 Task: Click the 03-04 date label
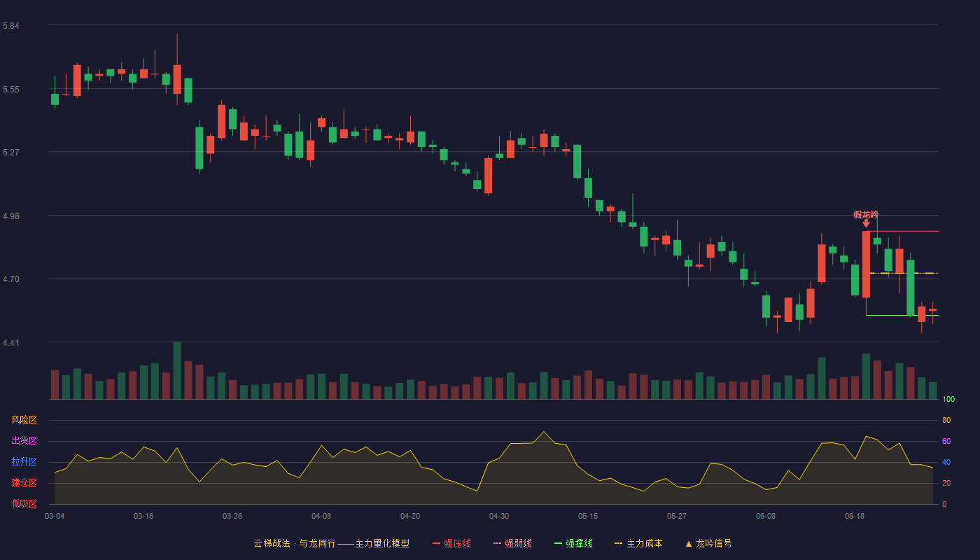pos(55,516)
